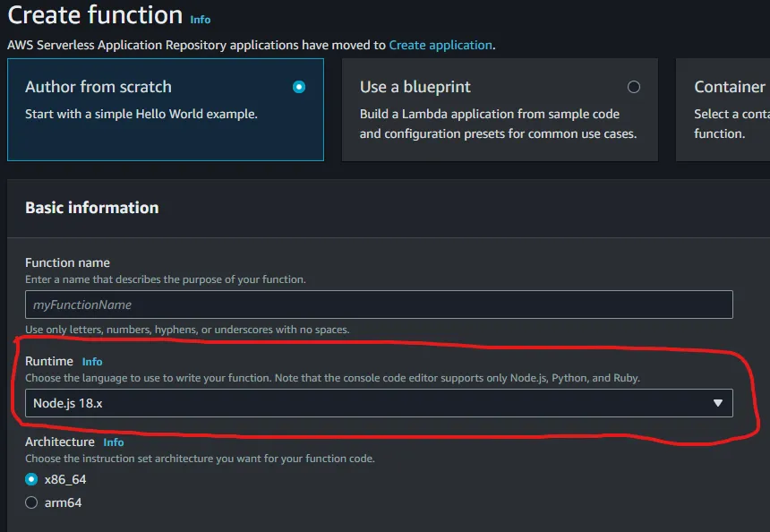This screenshot has height=532, width=770.
Task: Select the arm64 architecture radio button
Action: (32, 502)
